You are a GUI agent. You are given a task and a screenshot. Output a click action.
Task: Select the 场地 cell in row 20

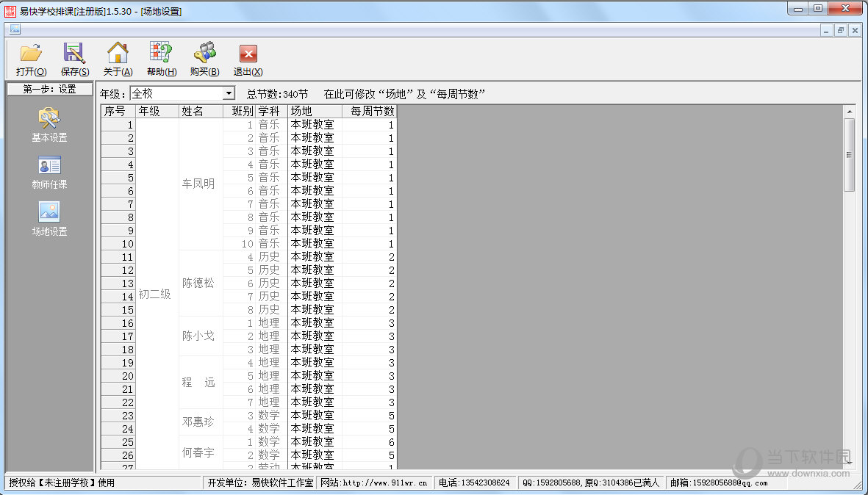315,376
